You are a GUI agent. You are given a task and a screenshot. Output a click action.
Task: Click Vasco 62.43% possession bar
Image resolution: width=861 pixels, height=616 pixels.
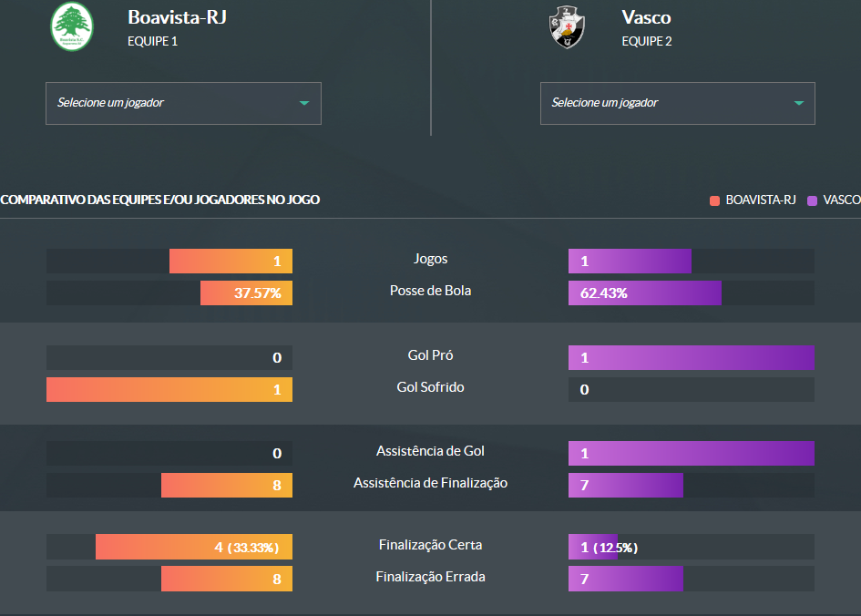click(x=644, y=293)
